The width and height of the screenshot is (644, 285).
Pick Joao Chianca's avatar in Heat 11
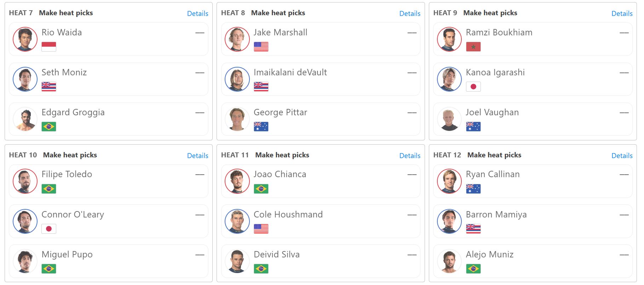click(x=237, y=181)
